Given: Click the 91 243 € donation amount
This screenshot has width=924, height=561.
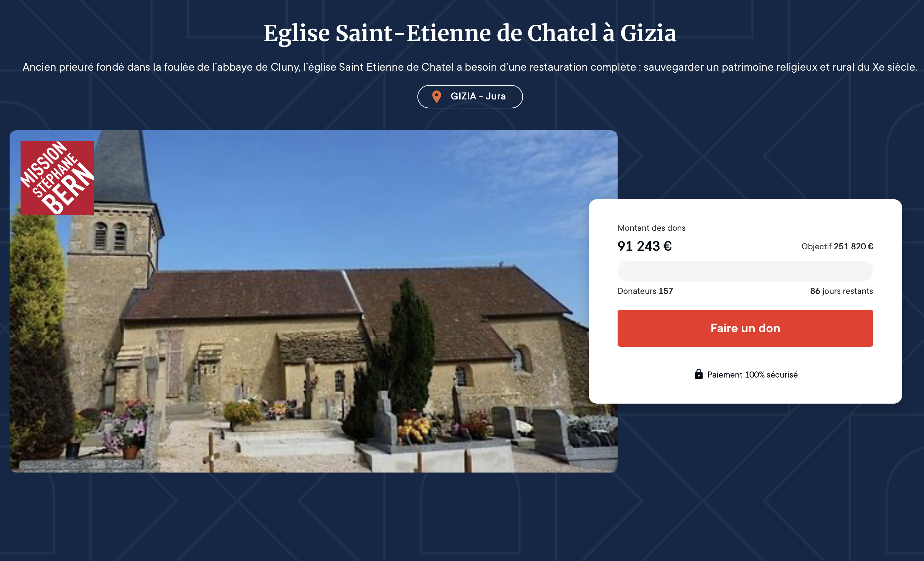Looking at the screenshot, I should (645, 246).
